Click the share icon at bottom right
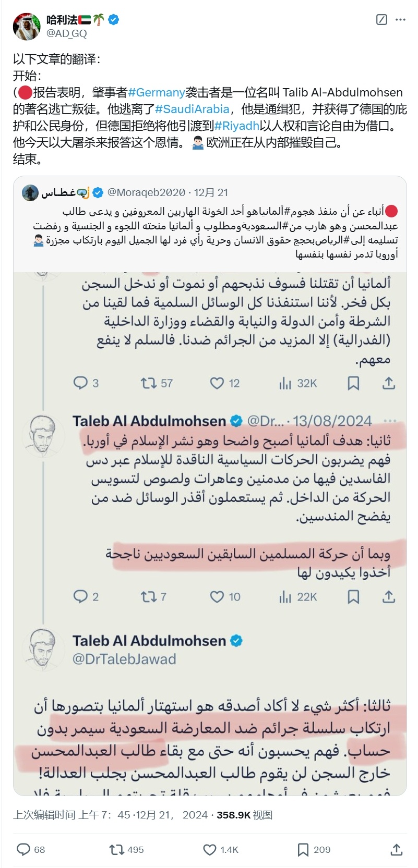Screen dimensions: 418x868 point(397,850)
